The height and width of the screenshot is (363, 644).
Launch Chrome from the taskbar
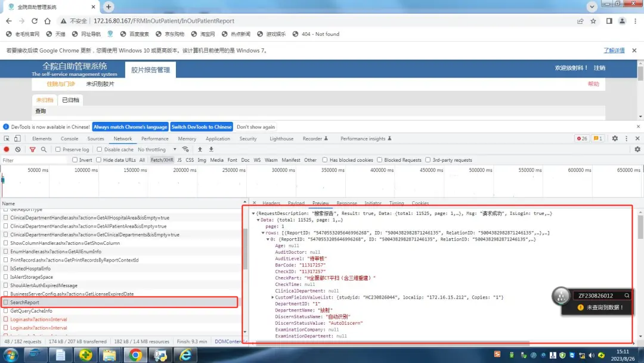tap(135, 355)
